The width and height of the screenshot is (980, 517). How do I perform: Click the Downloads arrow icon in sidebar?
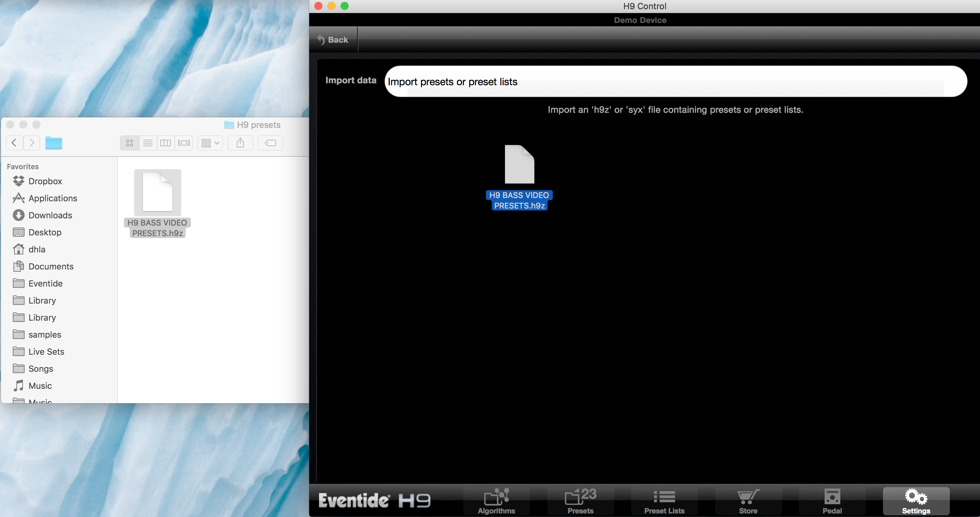[x=18, y=215]
